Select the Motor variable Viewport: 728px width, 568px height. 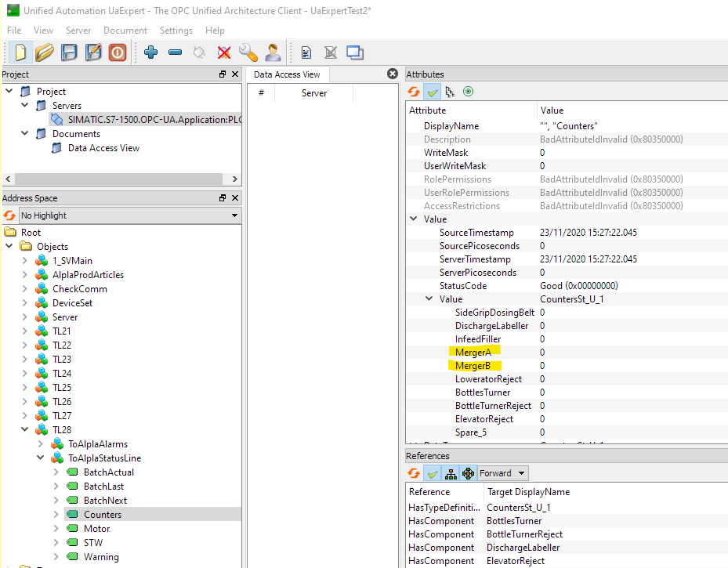pos(96,529)
